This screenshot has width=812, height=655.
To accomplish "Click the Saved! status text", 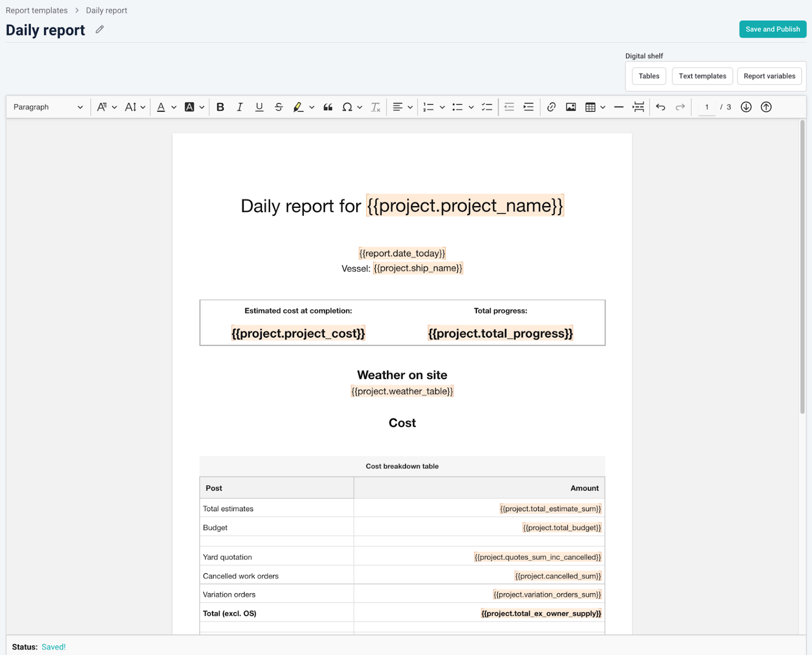I will pos(53,647).
